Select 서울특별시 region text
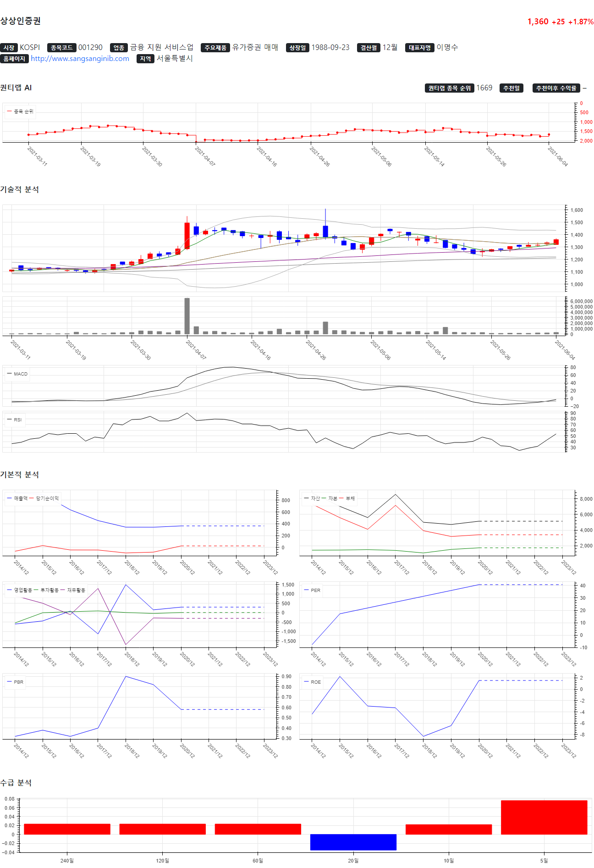 click(175, 59)
